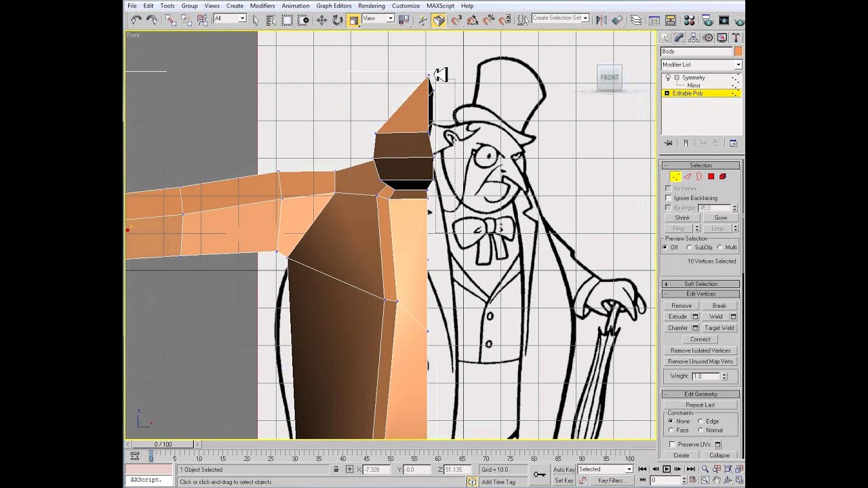This screenshot has width=868, height=488.
Task: Collapse the Symmetry modifier tree
Action: (677, 77)
